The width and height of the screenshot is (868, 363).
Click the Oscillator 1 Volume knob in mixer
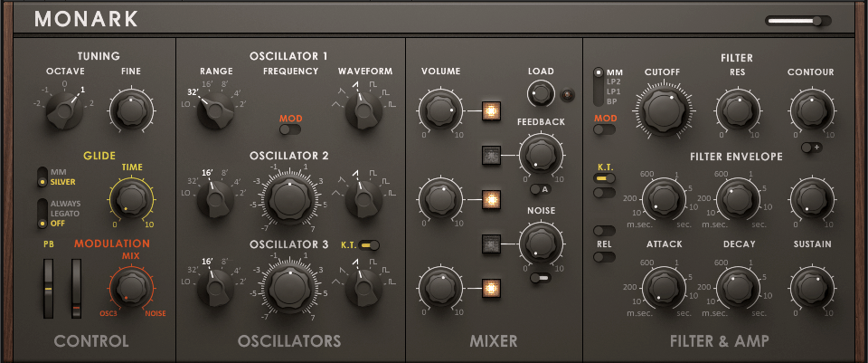pyautogui.click(x=440, y=110)
